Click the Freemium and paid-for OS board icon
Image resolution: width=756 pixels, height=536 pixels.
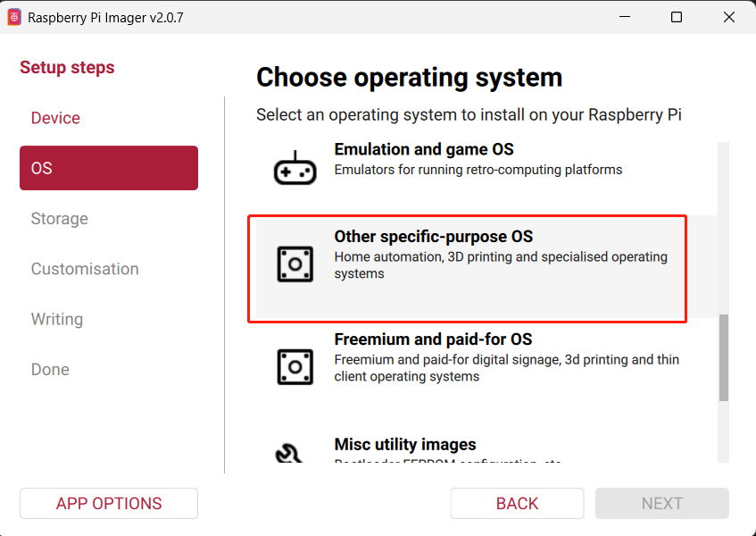point(295,367)
